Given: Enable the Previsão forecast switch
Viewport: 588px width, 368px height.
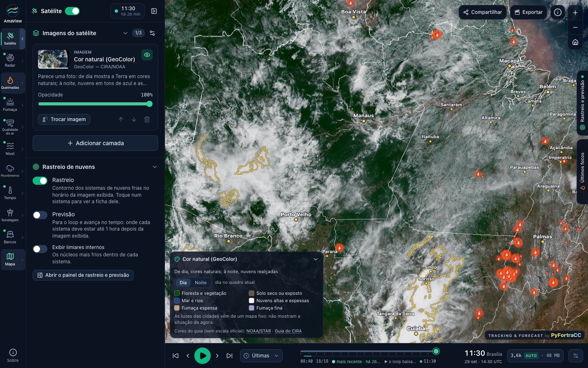Looking at the screenshot, I should pyautogui.click(x=40, y=215).
